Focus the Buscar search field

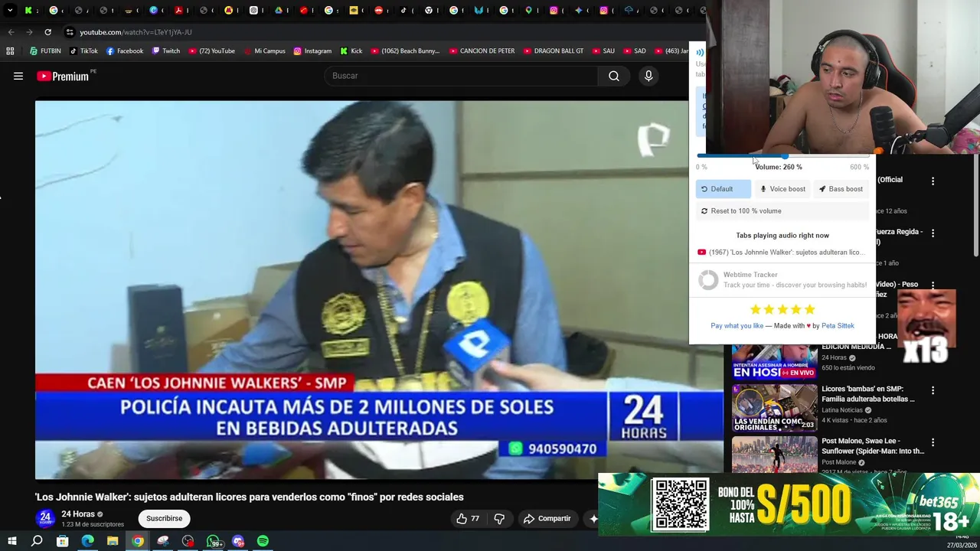[x=462, y=76]
